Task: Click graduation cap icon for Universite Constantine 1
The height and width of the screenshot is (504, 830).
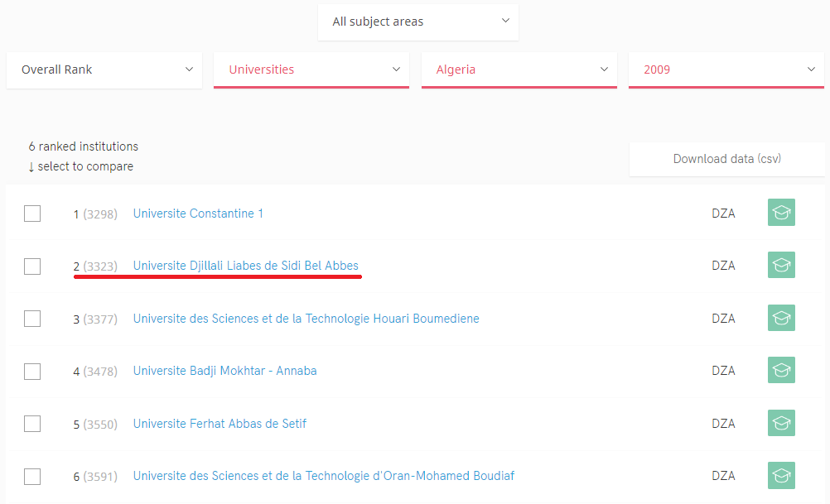Action: click(781, 213)
